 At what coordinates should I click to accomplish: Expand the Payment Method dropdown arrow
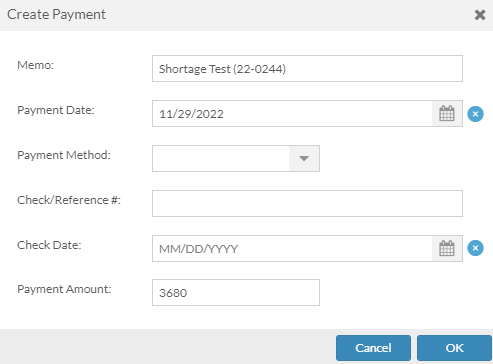[304, 158]
